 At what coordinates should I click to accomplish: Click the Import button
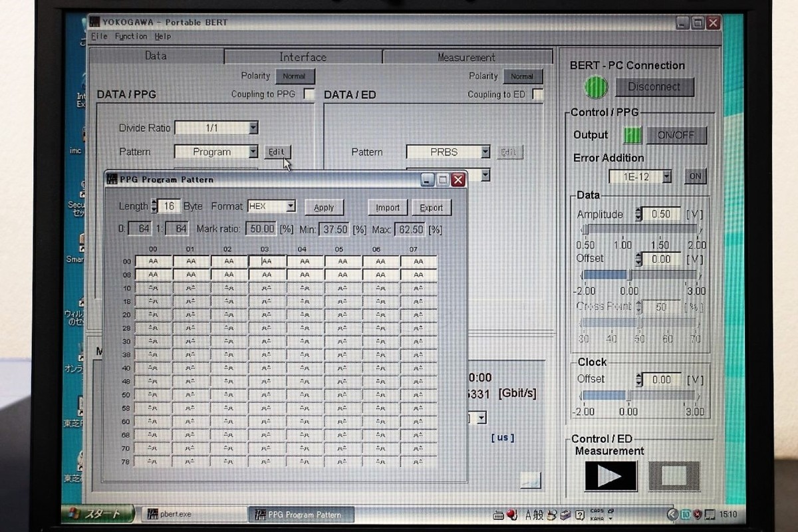388,207
